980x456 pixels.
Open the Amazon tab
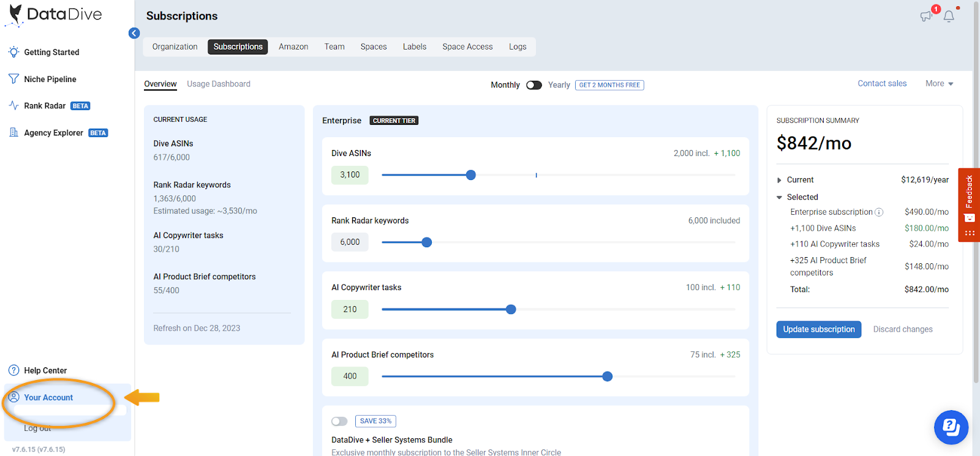click(x=293, y=47)
